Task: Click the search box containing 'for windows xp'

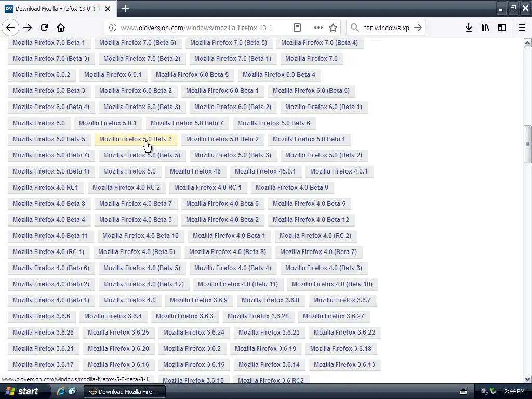Action: click(x=386, y=28)
